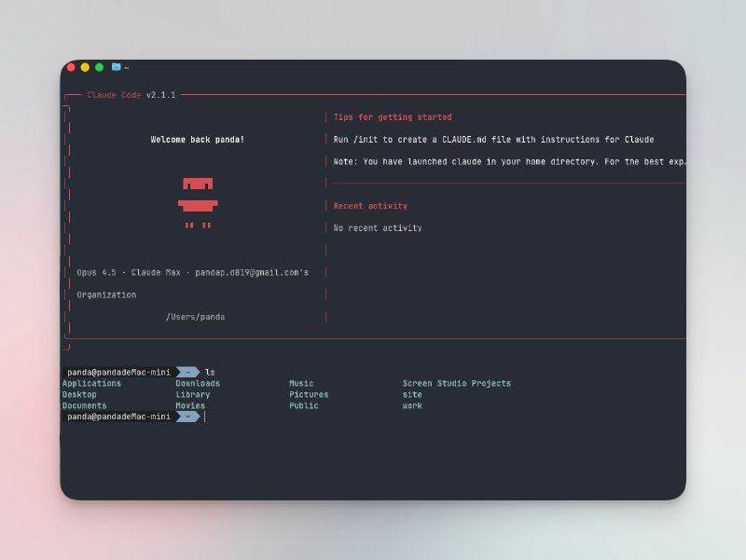Image resolution: width=746 pixels, height=560 pixels.
Task: Click the Claude Code v2.1.1 header label
Action: point(131,95)
